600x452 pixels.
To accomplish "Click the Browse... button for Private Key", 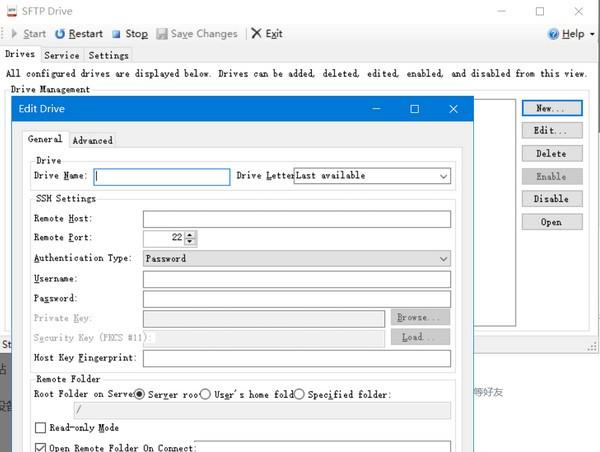I will click(x=420, y=317).
